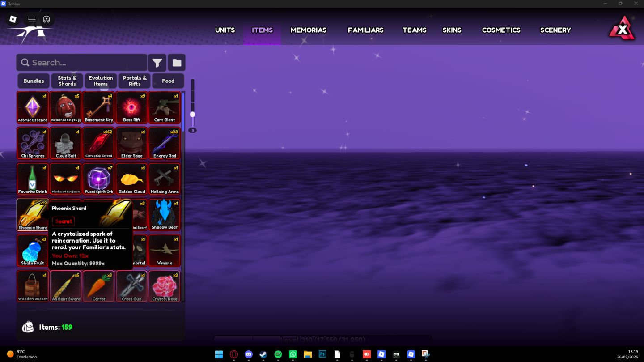
Task: Filter by Bundles category
Action: 34,81
